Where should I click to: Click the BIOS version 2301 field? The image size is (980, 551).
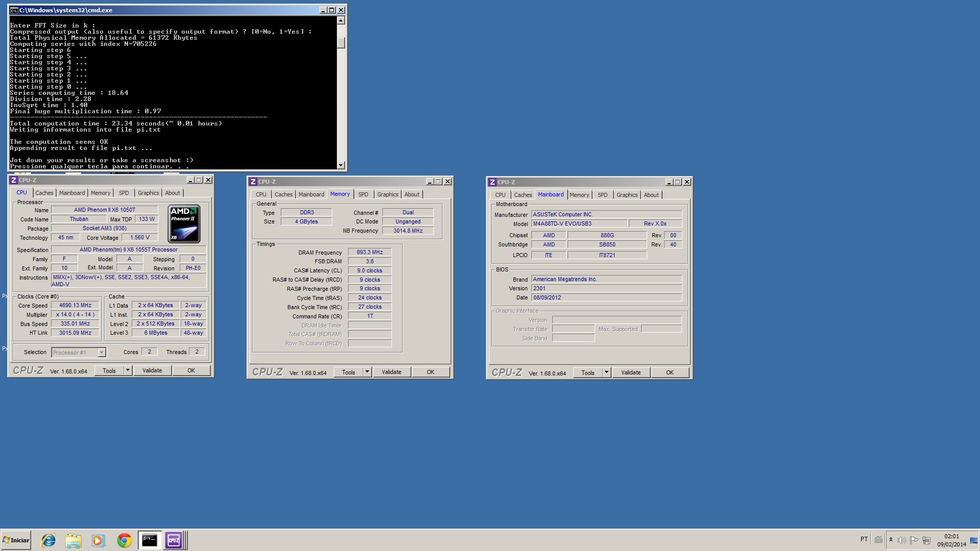(606, 288)
